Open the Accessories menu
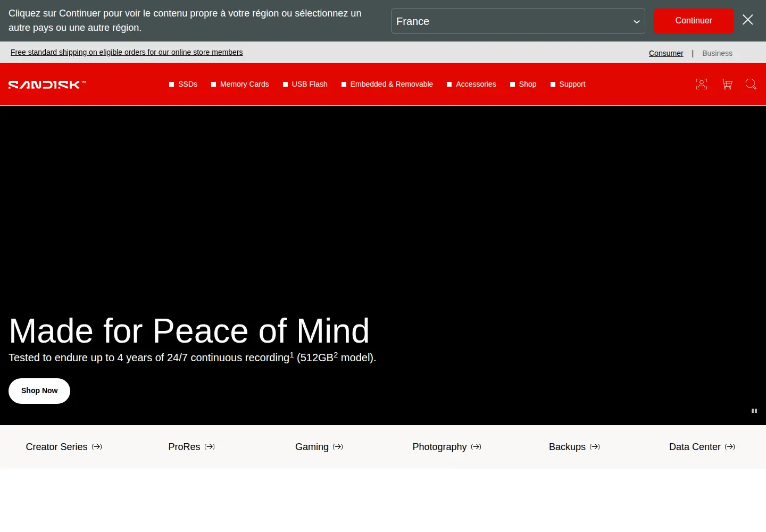The image size is (766, 532). tap(471, 84)
